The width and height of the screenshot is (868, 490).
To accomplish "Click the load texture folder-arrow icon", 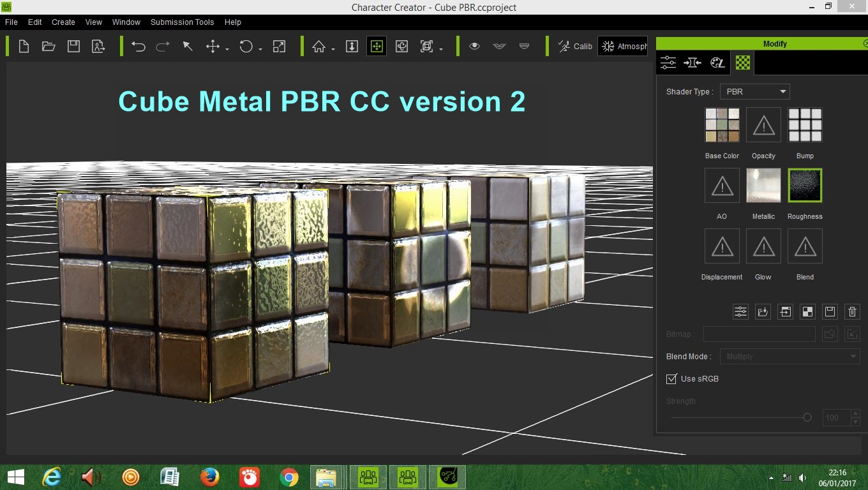I will point(763,311).
